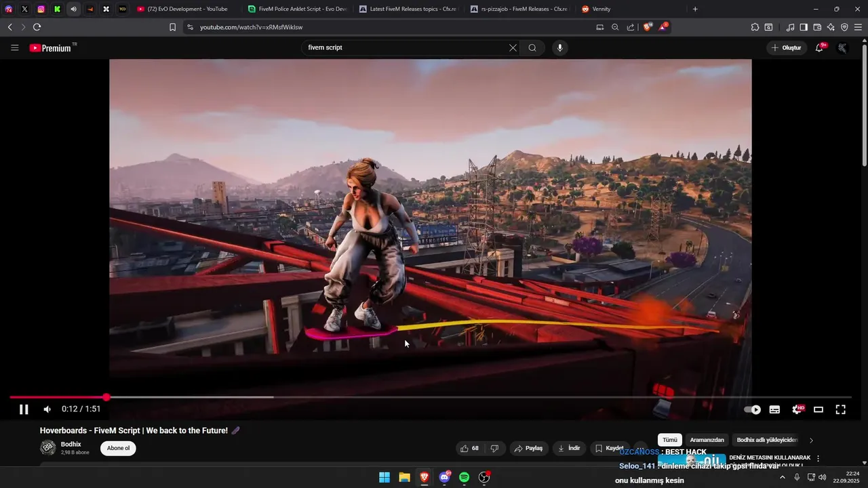Viewport: 868px width, 488px height.
Task: Save video with Kaydet button
Action: click(x=609, y=448)
